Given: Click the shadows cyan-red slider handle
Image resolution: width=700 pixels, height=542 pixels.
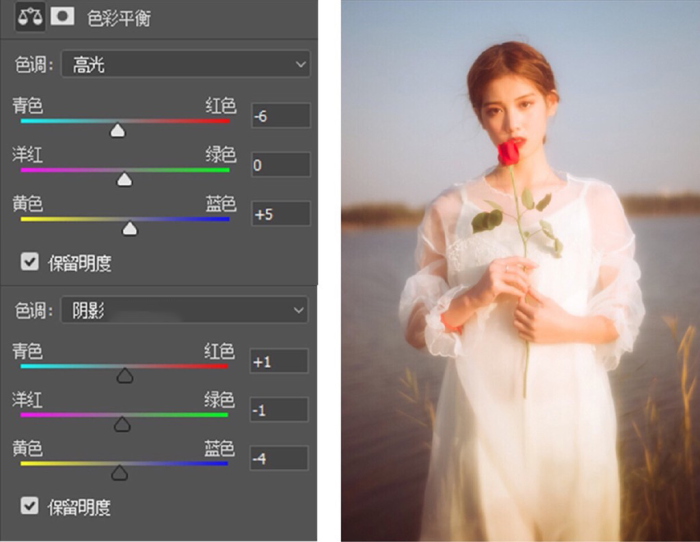Looking at the screenshot, I should click(125, 375).
